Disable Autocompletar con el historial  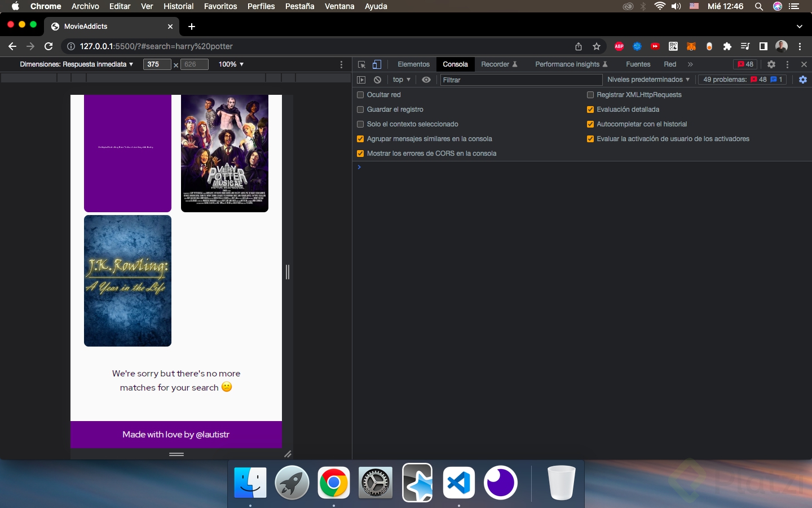pos(590,124)
